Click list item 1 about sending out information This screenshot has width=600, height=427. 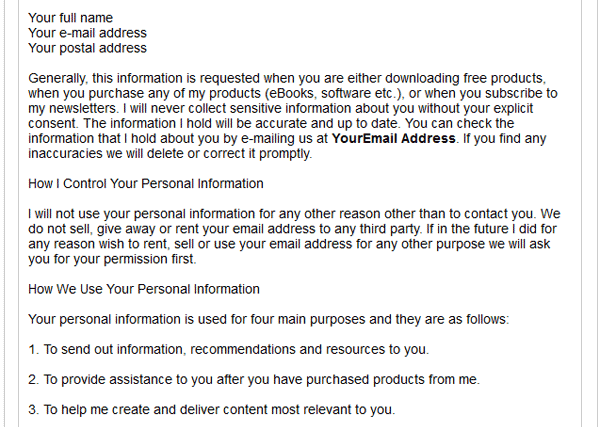[228, 349]
